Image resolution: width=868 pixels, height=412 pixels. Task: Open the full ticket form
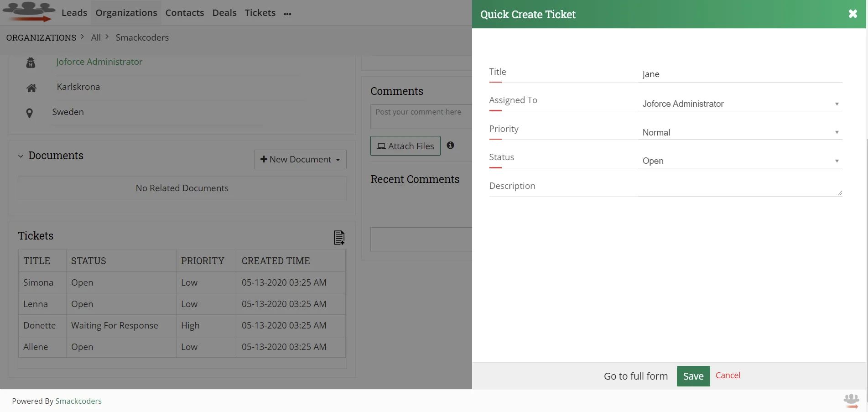635,376
